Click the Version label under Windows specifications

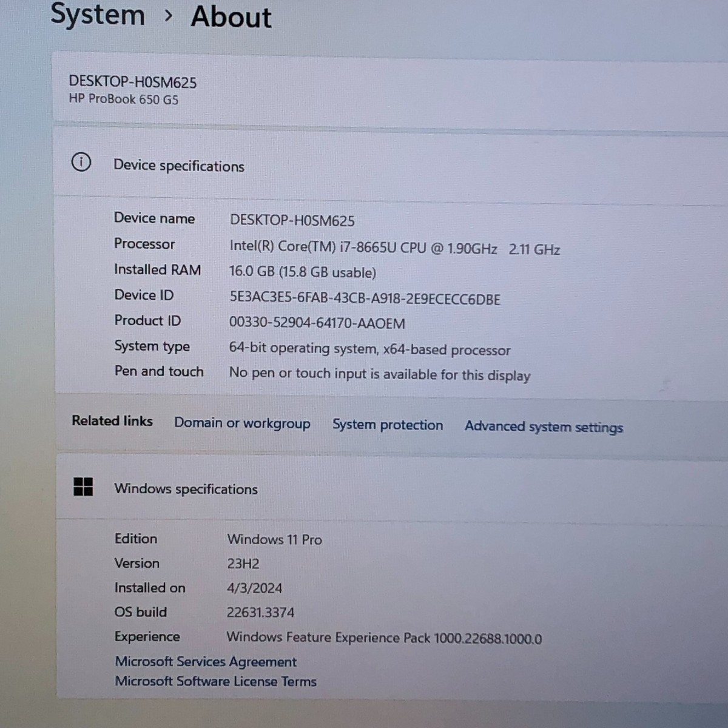coord(137,563)
